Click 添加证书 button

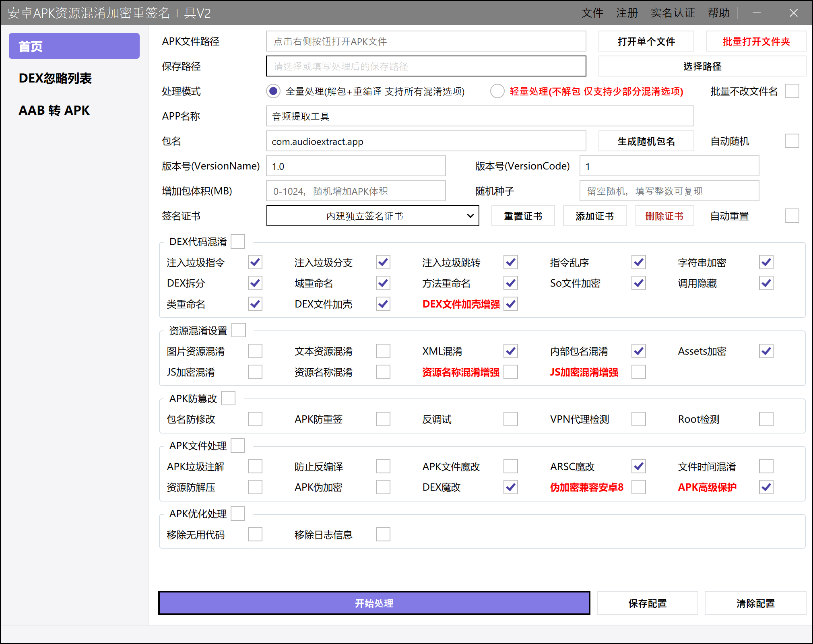point(594,216)
